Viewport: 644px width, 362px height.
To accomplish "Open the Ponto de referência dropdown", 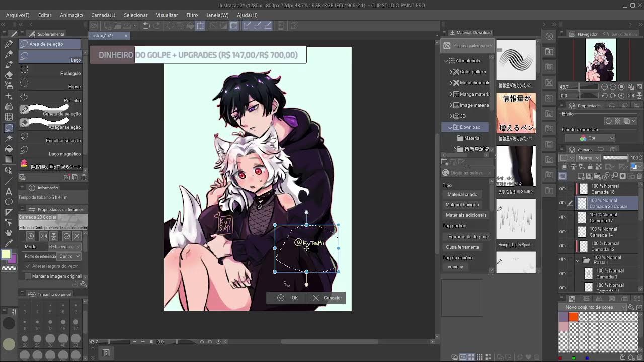I will pos(69,256).
